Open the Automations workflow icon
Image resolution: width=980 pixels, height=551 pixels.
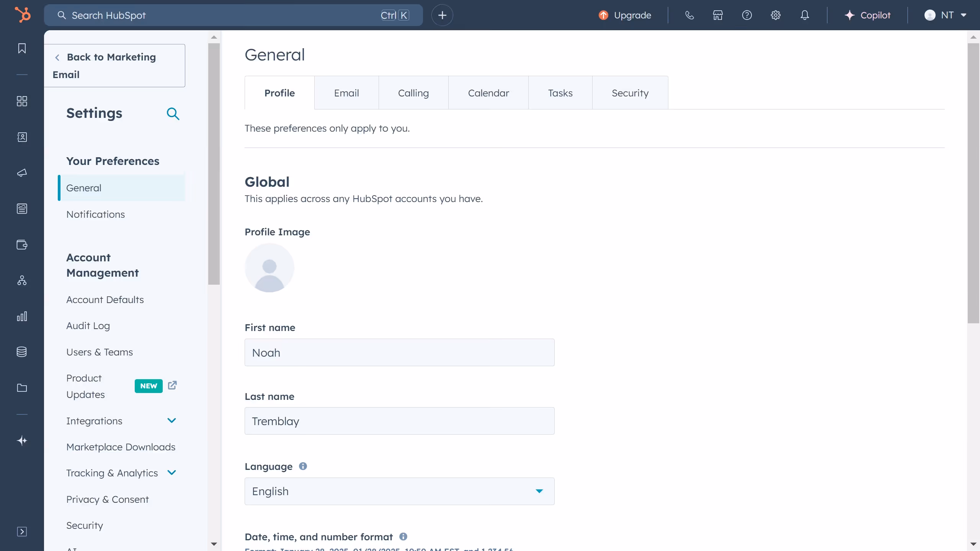click(x=22, y=280)
